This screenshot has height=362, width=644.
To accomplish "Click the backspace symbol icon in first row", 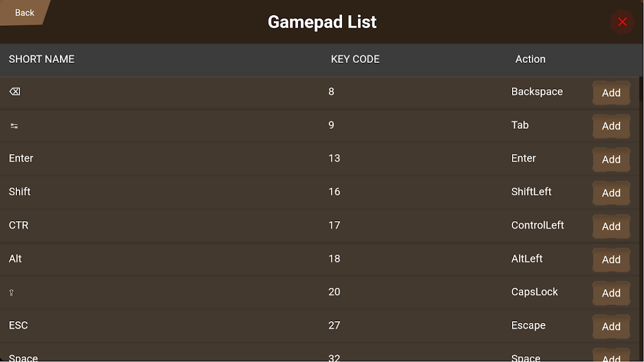I will tap(14, 92).
